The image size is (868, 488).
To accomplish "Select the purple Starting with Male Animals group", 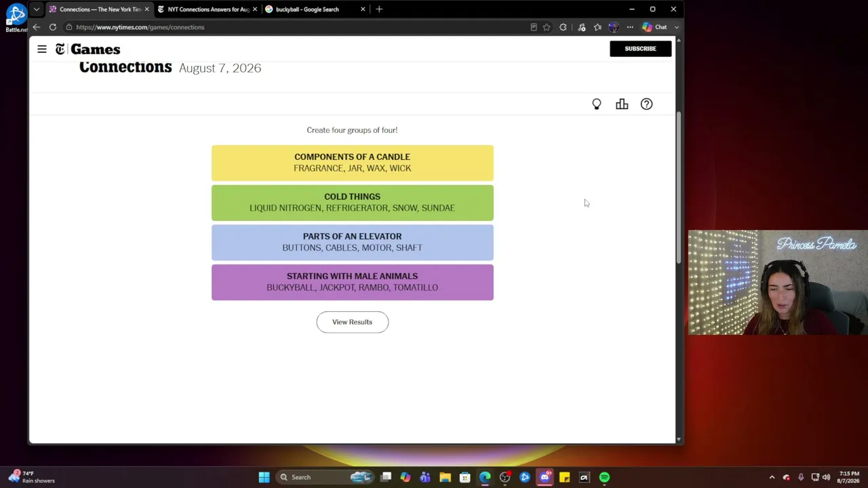I will [x=352, y=282].
